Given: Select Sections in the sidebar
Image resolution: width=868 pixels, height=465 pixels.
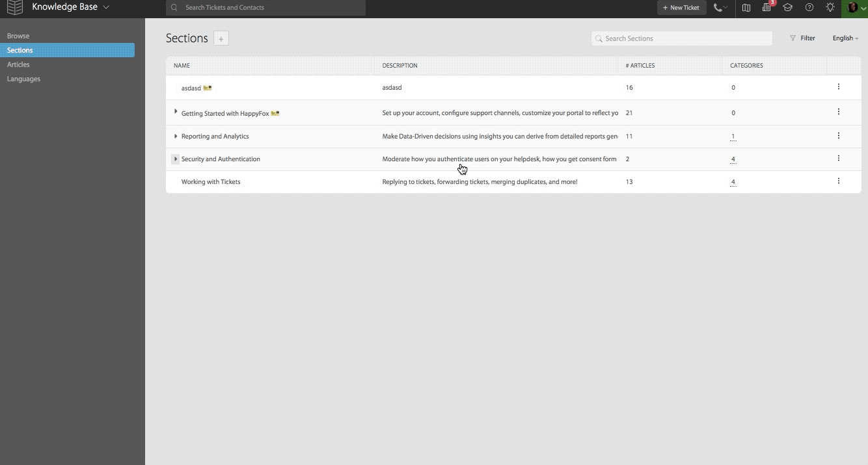Looking at the screenshot, I should pos(68,50).
